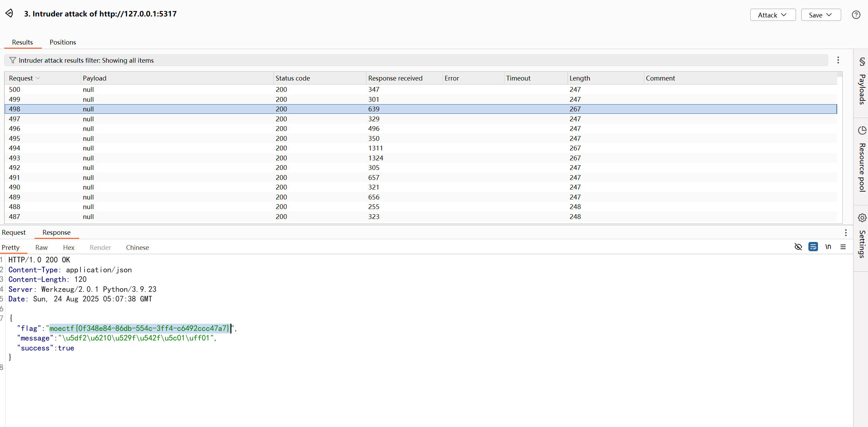The image size is (868, 427).
Task: Open the response editor hamburger menu
Action: 843,247
